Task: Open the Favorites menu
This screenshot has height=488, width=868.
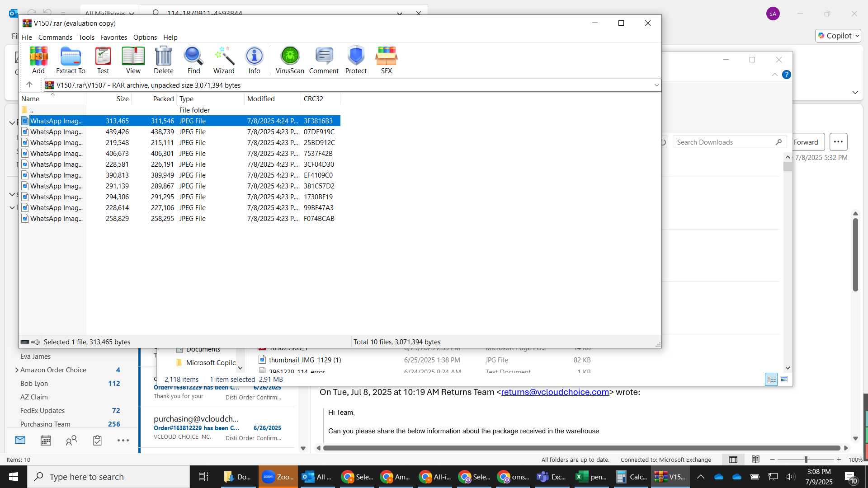Action: (113, 37)
